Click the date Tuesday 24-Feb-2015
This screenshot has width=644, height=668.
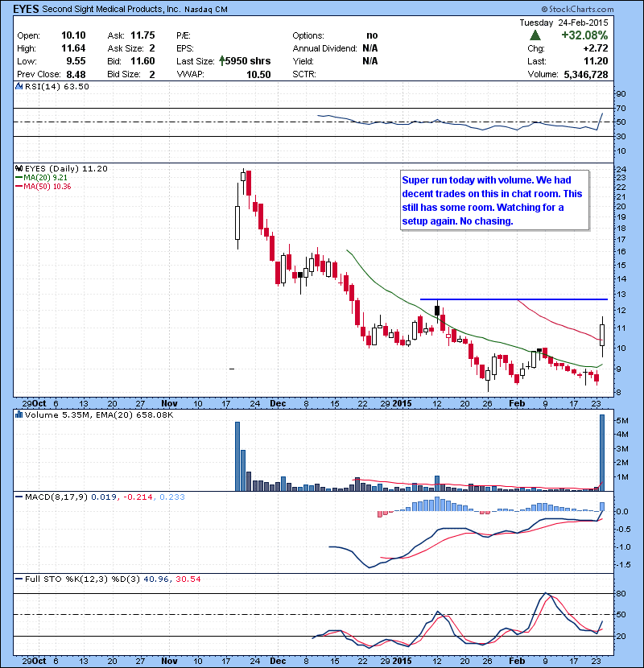point(563,23)
